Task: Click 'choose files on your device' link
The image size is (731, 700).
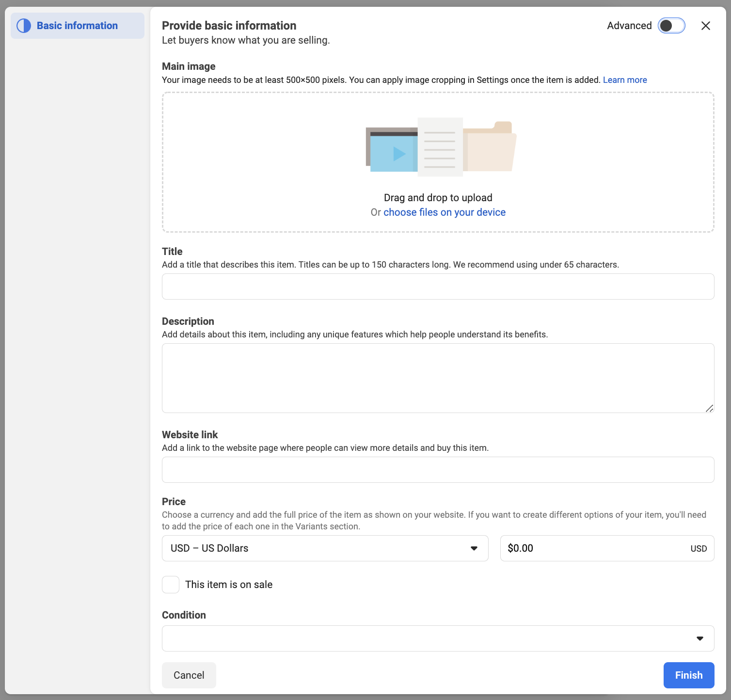Action: [444, 212]
